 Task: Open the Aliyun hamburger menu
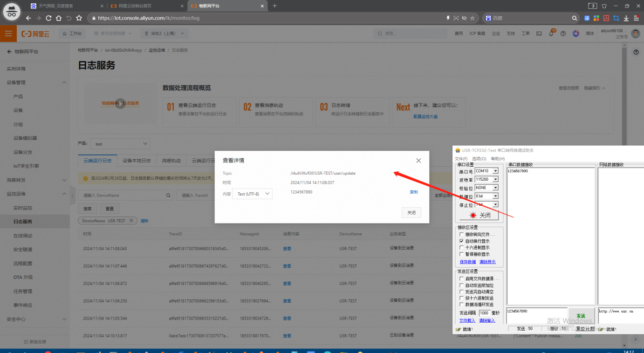(x=8, y=34)
